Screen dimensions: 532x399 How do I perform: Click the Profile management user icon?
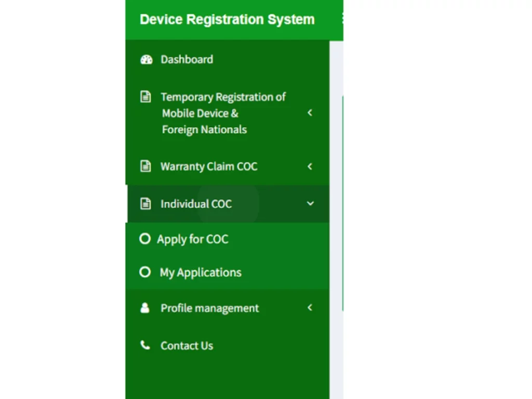pyautogui.click(x=145, y=308)
